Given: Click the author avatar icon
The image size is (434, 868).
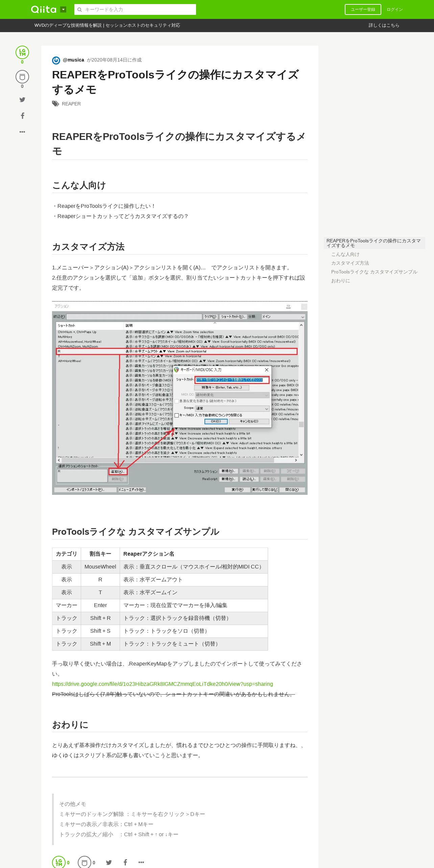Looking at the screenshot, I should (56, 60).
